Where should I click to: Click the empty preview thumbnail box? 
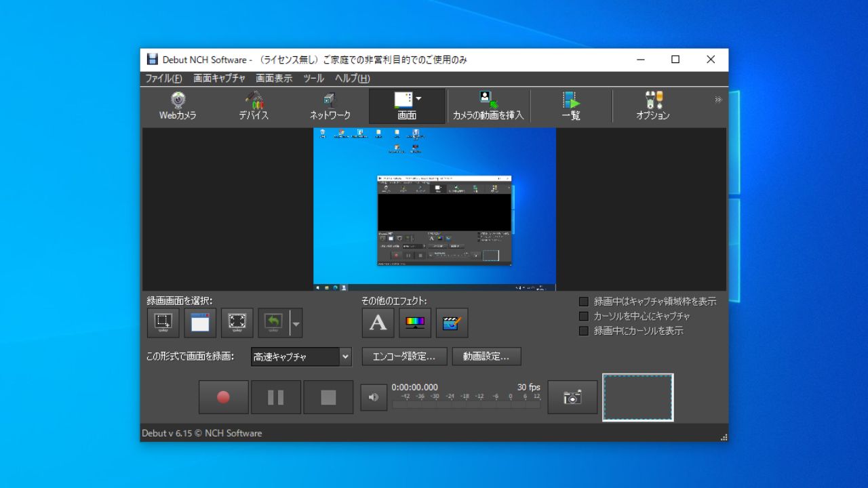[x=638, y=397]
